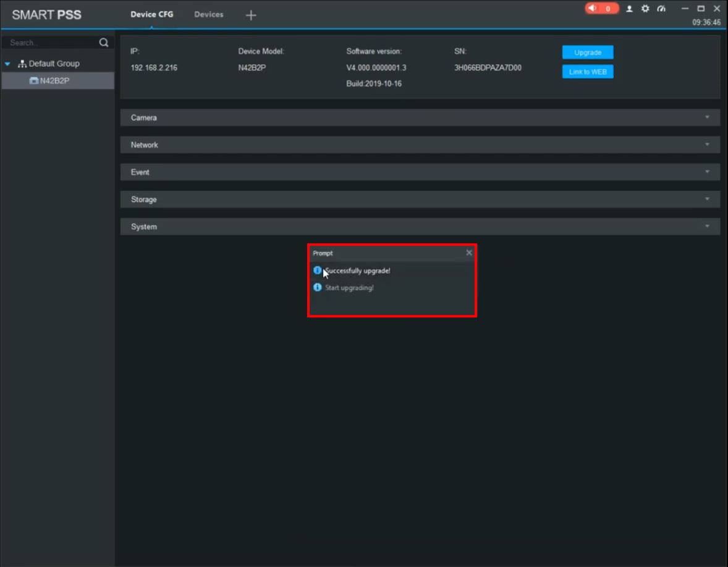Open the user account icon
The image size is (728, 567).
pyautogui.click(x=629, y=9)
